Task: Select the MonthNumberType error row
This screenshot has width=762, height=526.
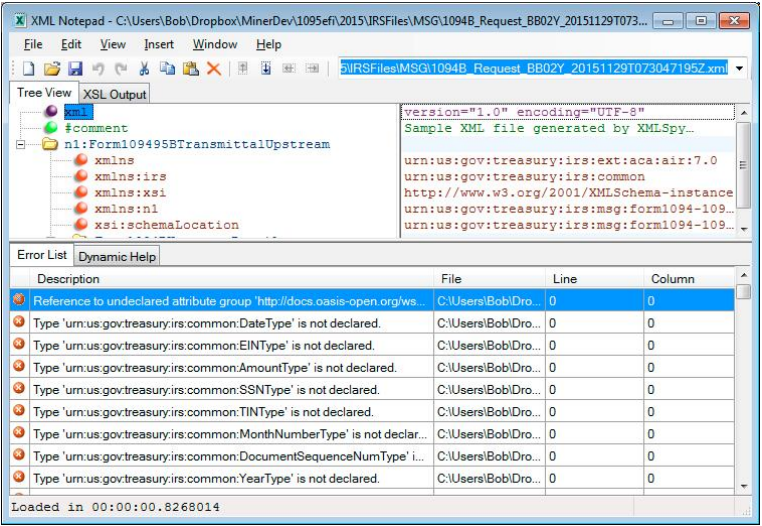Action: (372, 434)
